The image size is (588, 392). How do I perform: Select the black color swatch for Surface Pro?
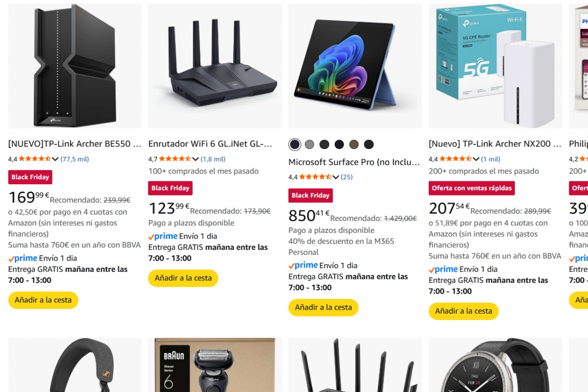tap(294, 144)
